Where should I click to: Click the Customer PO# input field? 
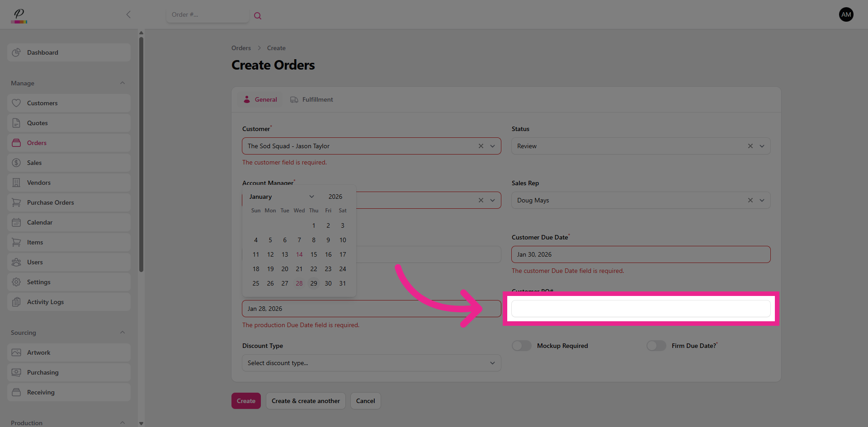click(x=640, y=309)
